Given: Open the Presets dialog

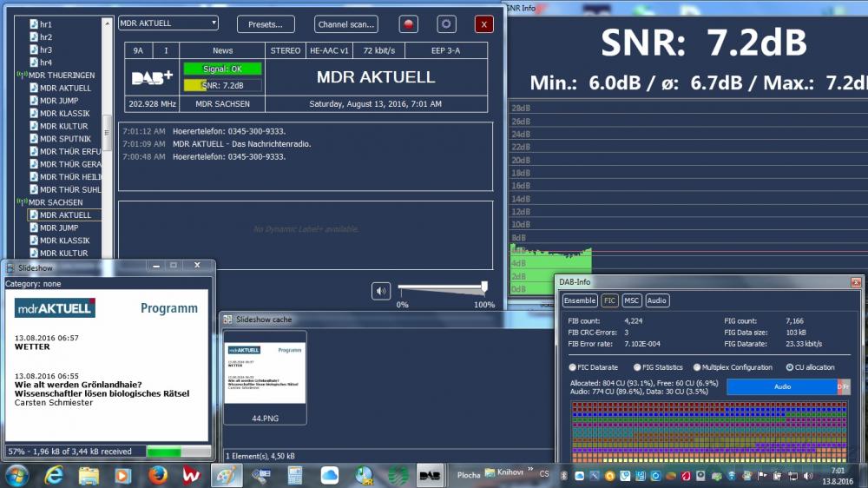Looking at the screenshot, I should [266, 24].
